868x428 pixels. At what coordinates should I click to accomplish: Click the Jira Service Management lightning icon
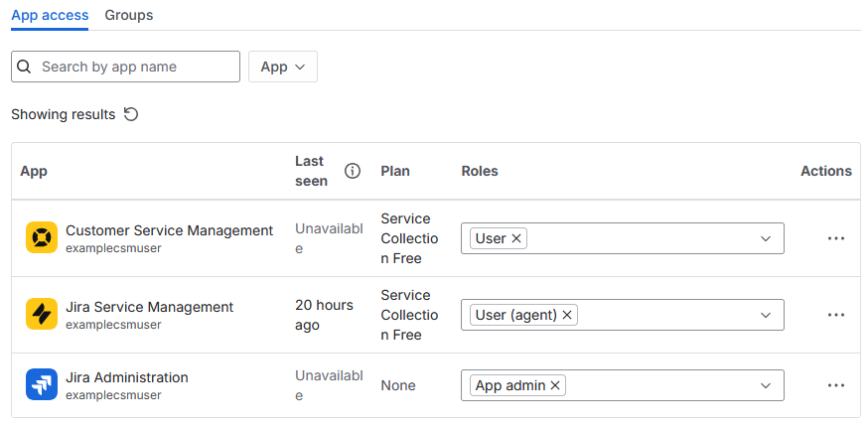point(42,315)
